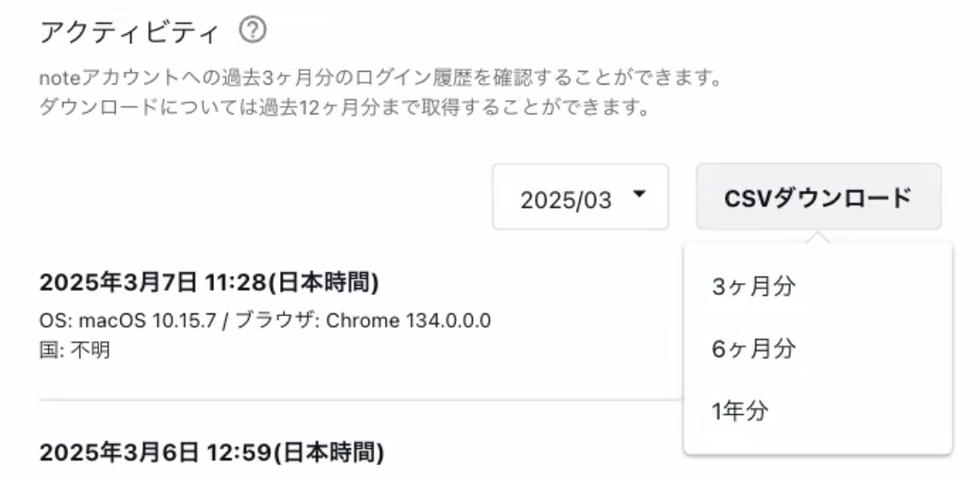Click the 2025/03 value text in selector
The image size is (980, 478).
click(566, 200)
